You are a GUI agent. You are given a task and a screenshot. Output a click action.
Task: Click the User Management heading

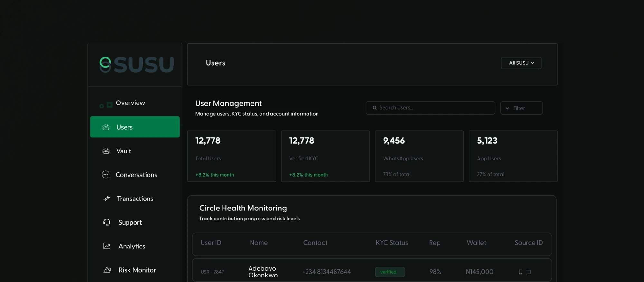[x=228, y=103]
